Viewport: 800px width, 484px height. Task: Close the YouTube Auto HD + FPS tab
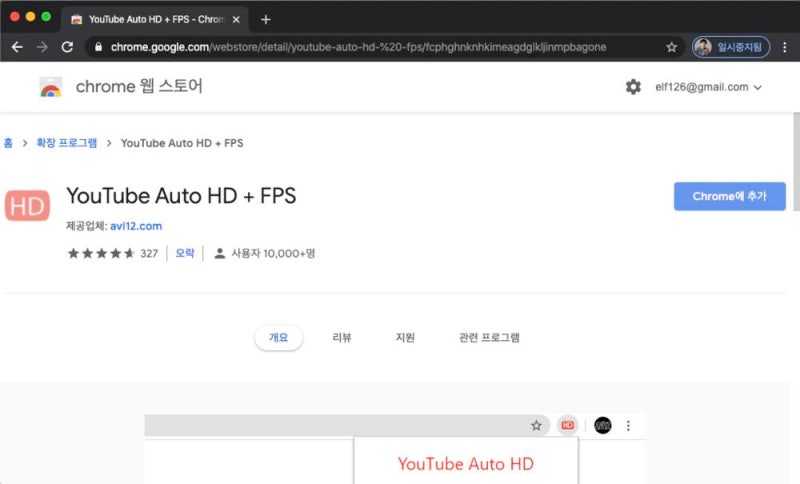pos(236,19)
